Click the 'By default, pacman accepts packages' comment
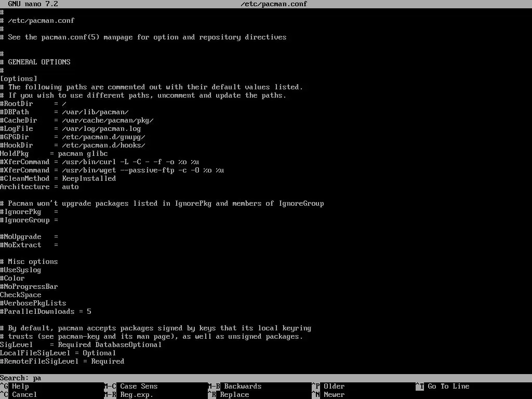Image resolution: width=532 pixels, height=399 pixels. [156, 328]
